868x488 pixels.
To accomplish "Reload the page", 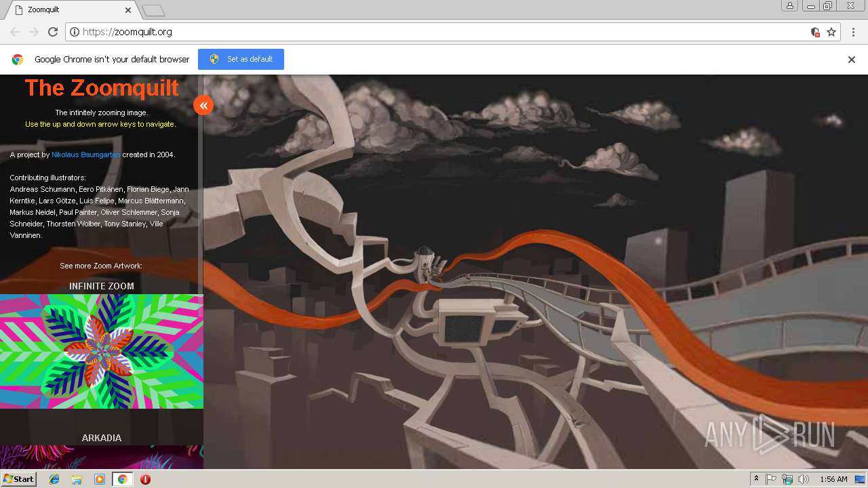I will (53, 32).
